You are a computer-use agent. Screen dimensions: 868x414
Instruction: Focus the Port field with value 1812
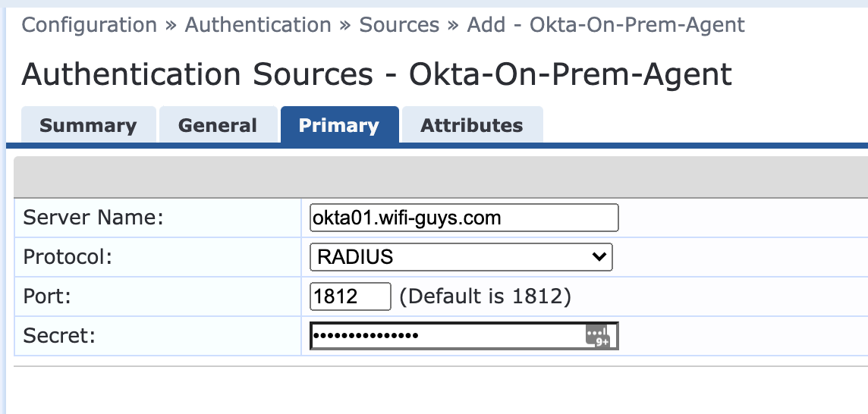(350, 296)
